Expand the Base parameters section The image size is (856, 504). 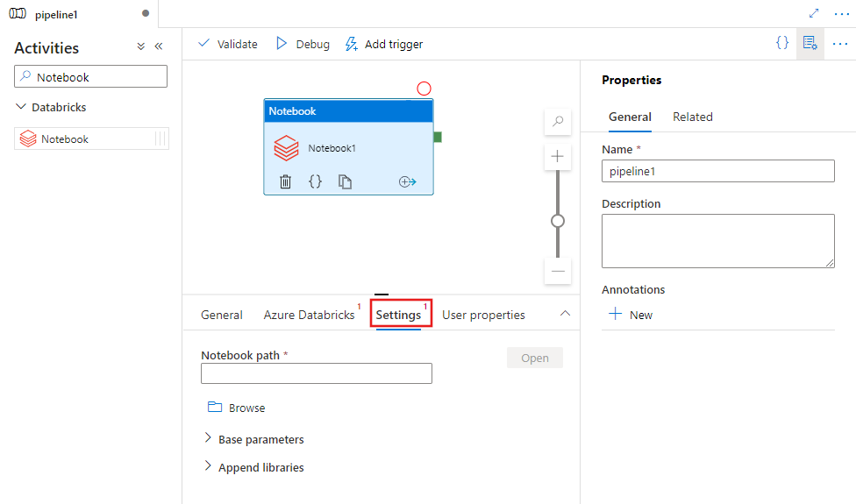(x=208, y=438)
